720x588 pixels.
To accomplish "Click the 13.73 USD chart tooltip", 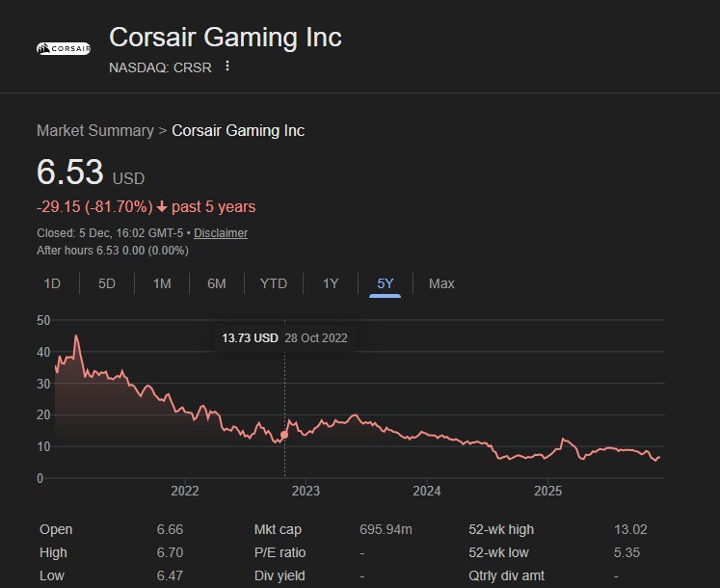I will point(284,337).
